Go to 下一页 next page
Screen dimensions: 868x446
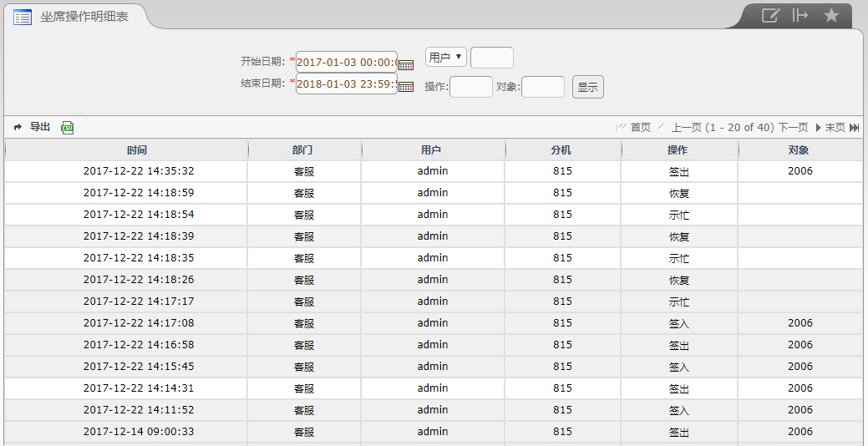(x=794, y=128)
